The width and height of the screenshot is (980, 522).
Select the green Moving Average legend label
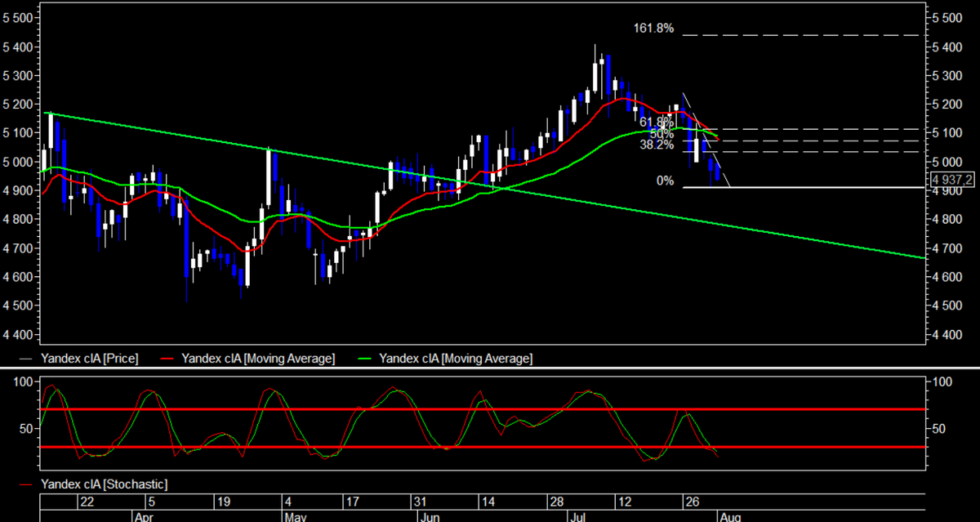(x=456, y=358)
